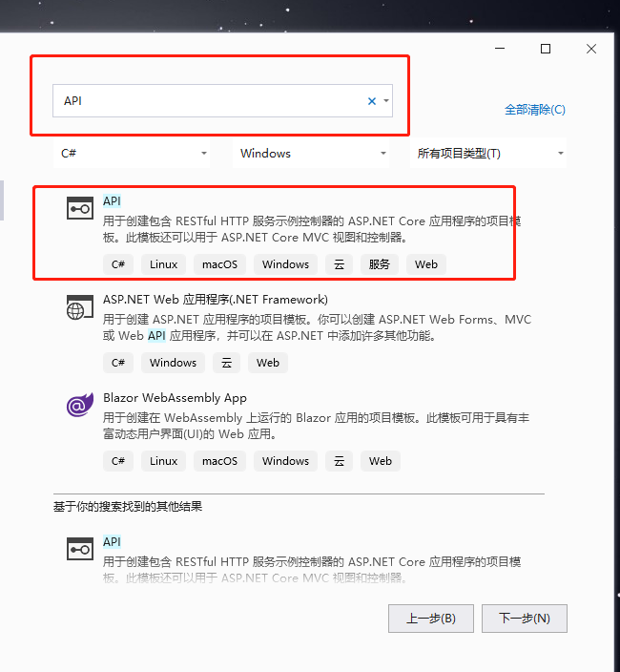Click into the API search field
This screenshot has width=620, height=672.
pyautogui.click(x=208, y=101)
